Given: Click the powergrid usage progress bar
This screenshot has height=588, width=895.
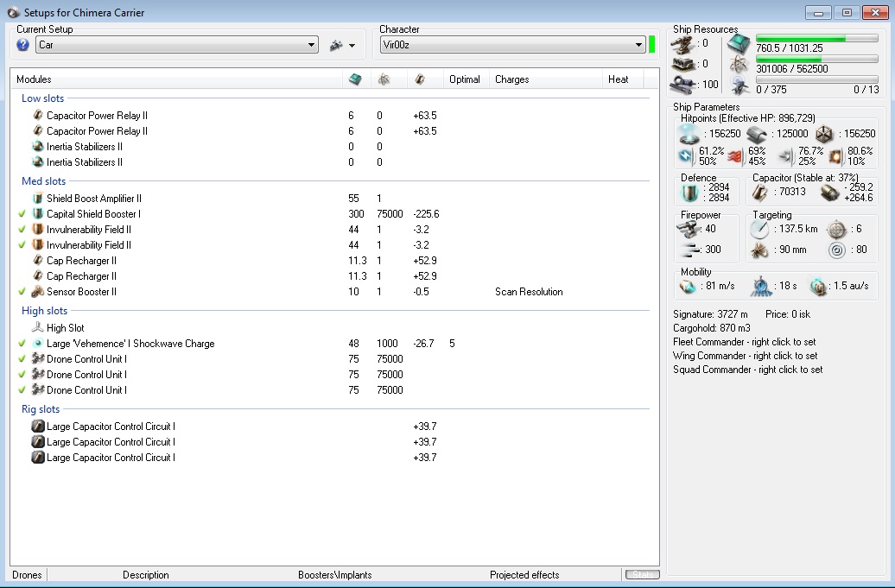Looking at the screenshot, I should point(816,59).
